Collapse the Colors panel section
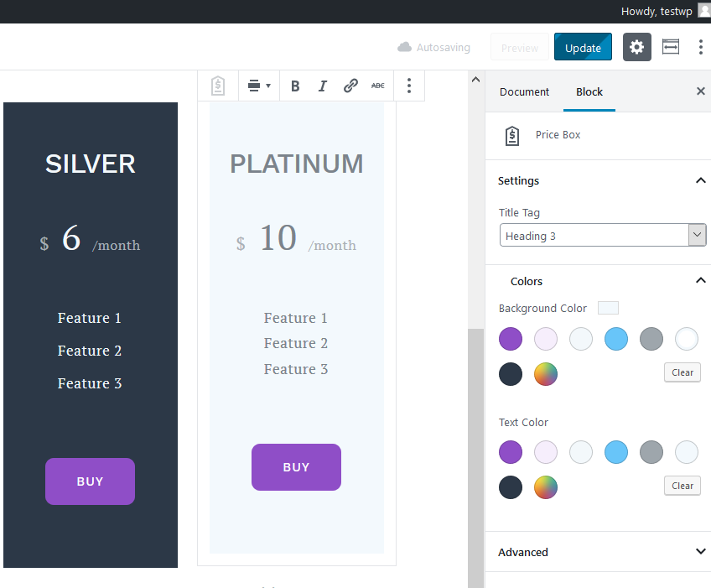 [700, 281]
